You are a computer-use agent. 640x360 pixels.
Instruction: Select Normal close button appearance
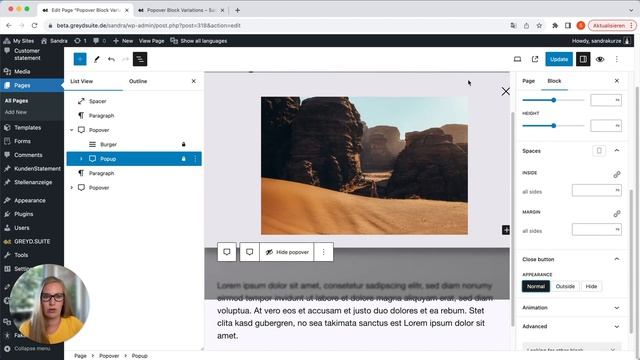pos(536,287)
